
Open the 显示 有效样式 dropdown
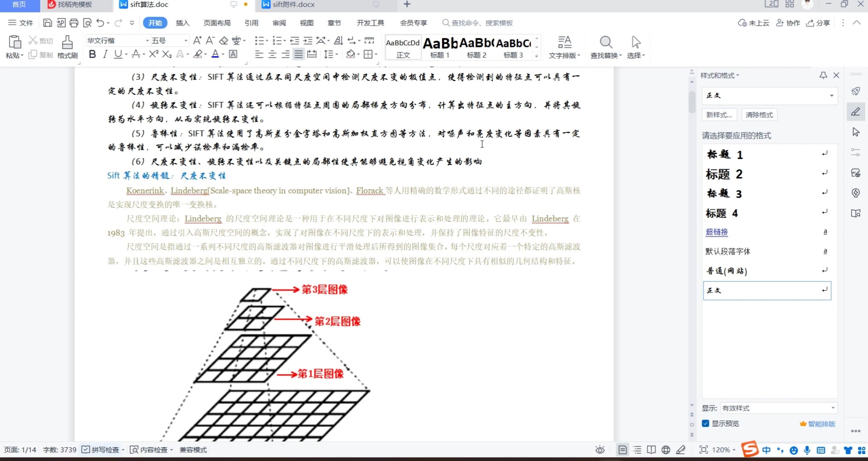click(833, 408)
